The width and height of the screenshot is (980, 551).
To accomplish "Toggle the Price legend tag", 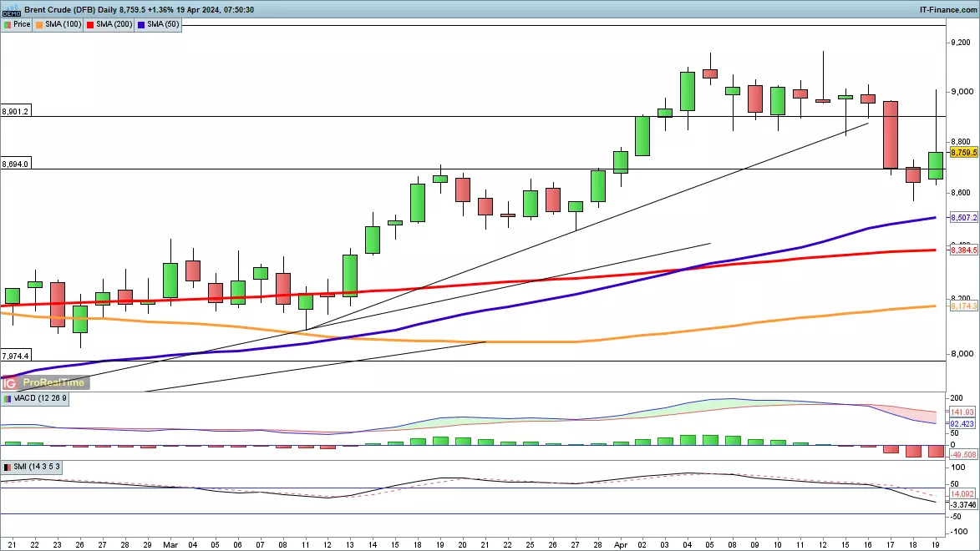I will (x=17, y=24).
